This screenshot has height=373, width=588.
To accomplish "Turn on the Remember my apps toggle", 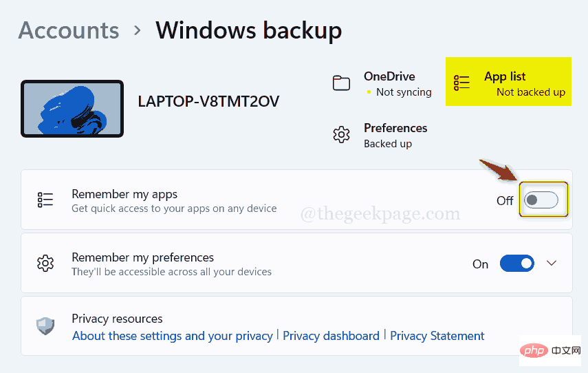I will (x=541, y=200).
